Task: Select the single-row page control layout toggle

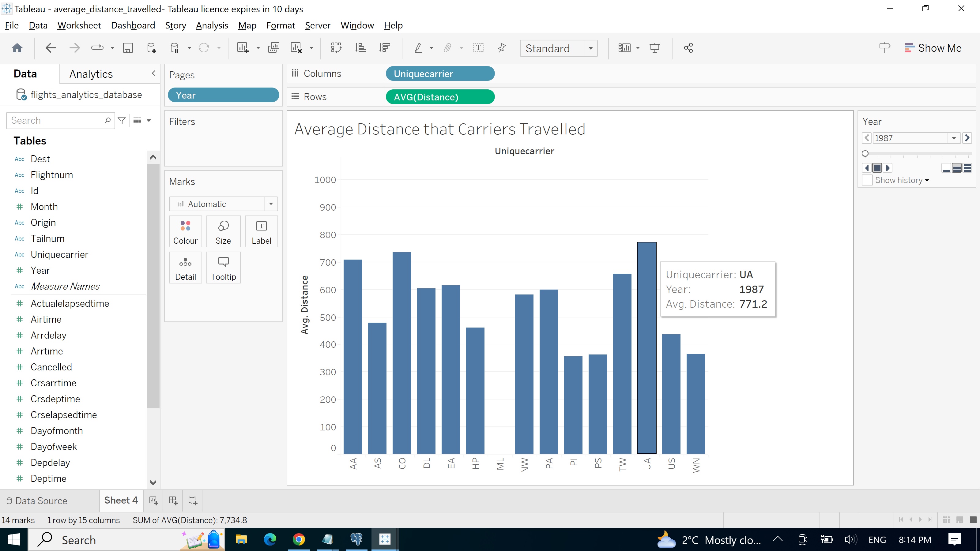Action: [947, 168]
